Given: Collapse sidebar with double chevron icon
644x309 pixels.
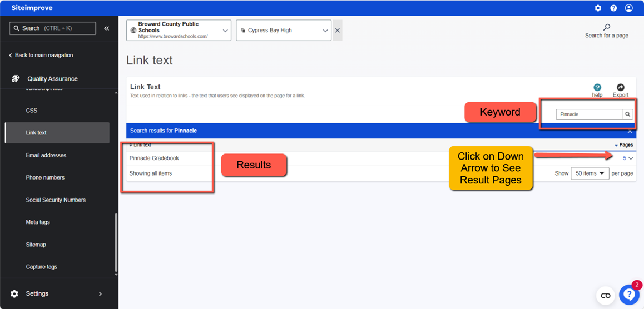Looking at the screenshot, I should point(106,28).
